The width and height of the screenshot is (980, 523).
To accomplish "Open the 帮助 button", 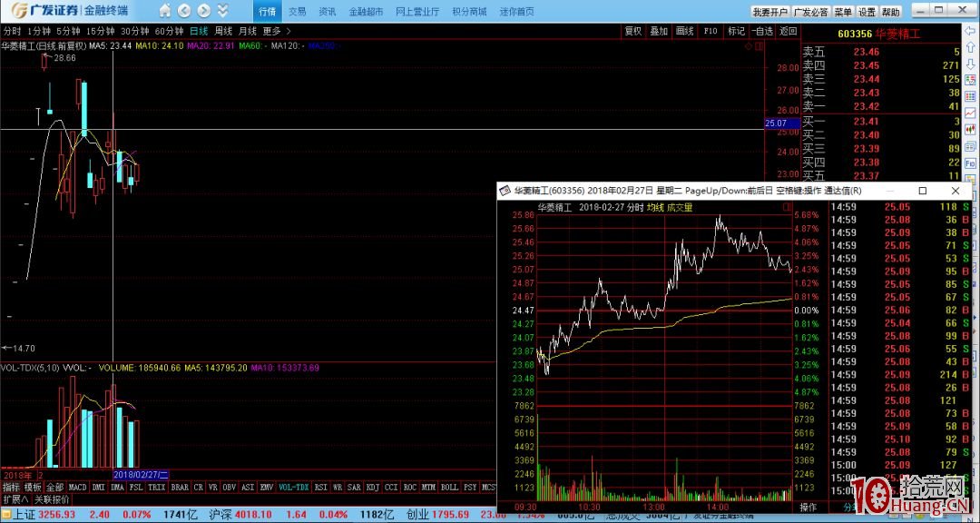I will (x=891, y=12).
